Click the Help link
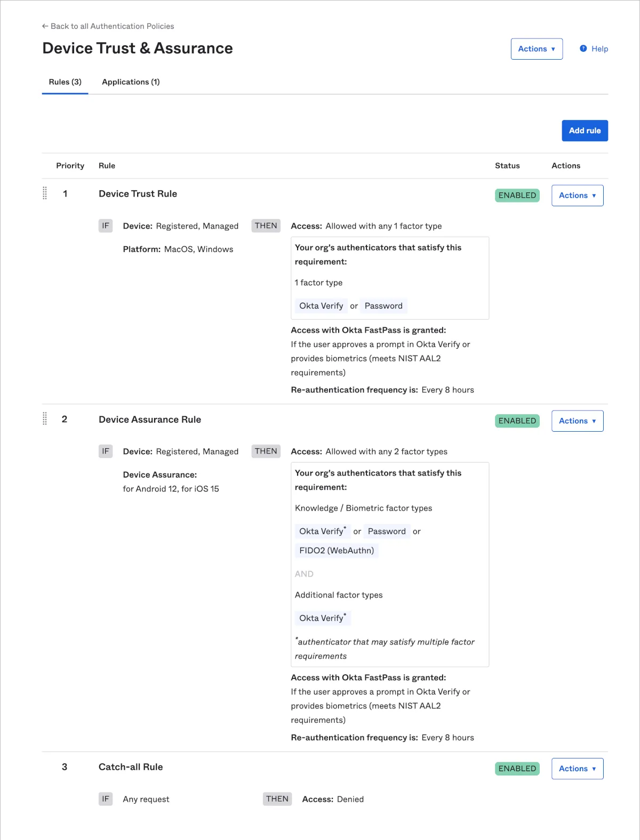The height and width of the screenshot is (840, 640). coord(599,49)
